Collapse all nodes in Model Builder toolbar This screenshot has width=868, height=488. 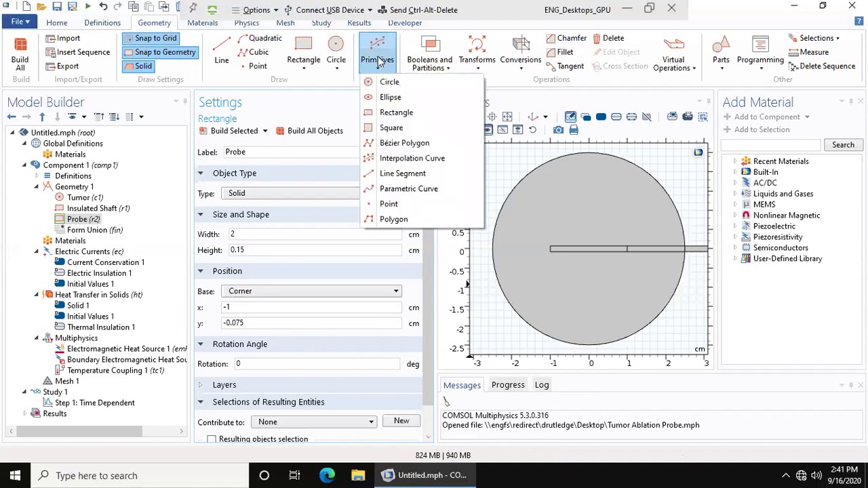click(x=98, y=117)
